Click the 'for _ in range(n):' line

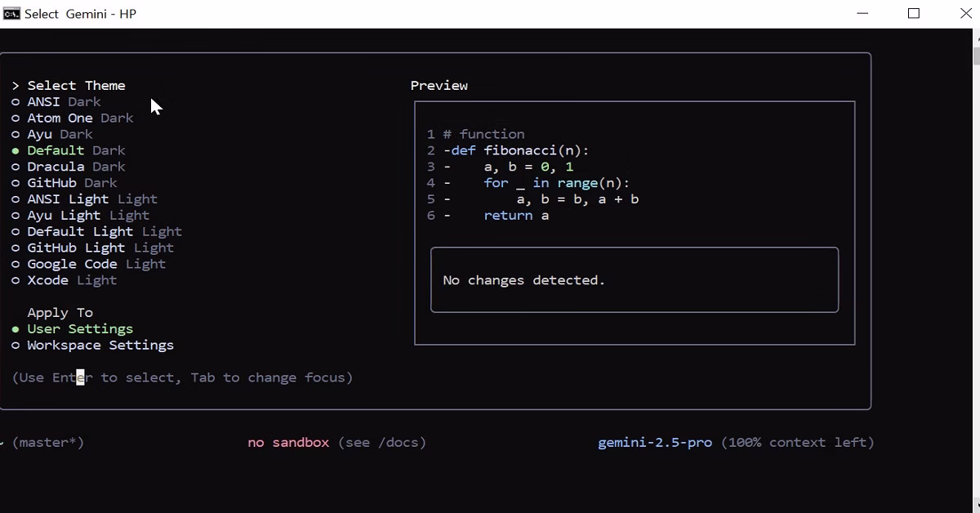(557, 183)
